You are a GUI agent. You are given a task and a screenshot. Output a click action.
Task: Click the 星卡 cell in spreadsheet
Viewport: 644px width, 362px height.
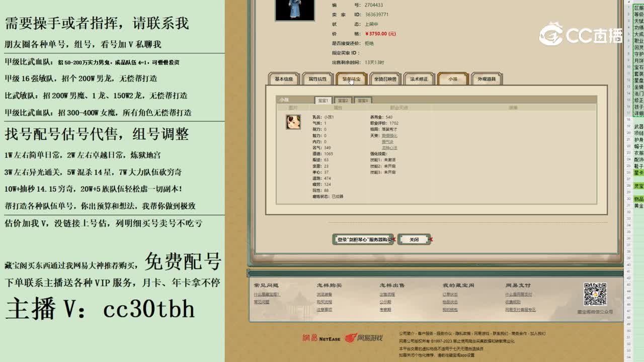click(x=638, y=173)
